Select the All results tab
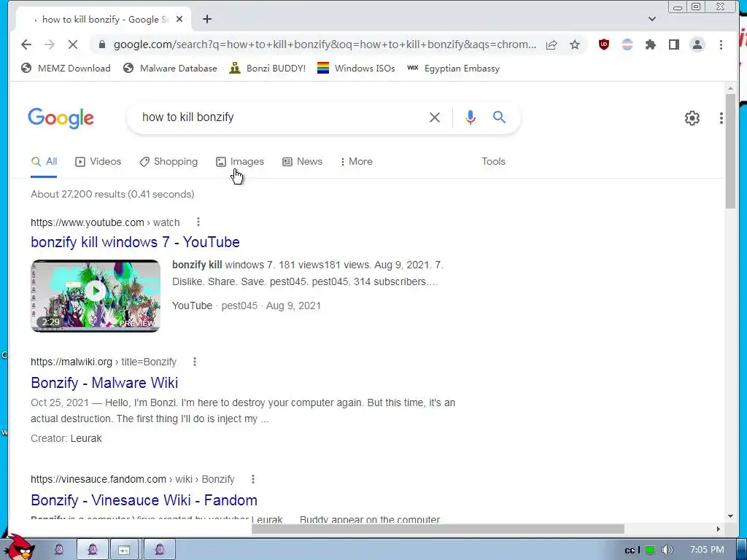Screen dimensions: 747x560 (44, 162)
